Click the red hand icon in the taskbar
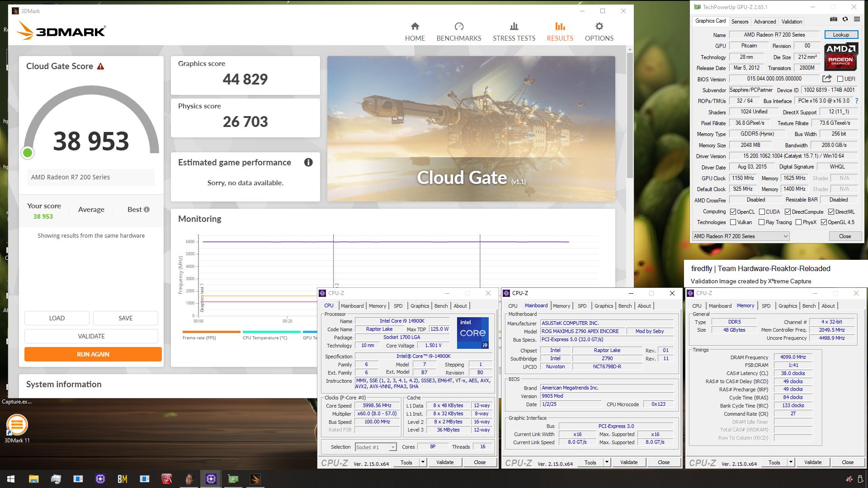This screenshot has height=488, width=868. (166, 479)
